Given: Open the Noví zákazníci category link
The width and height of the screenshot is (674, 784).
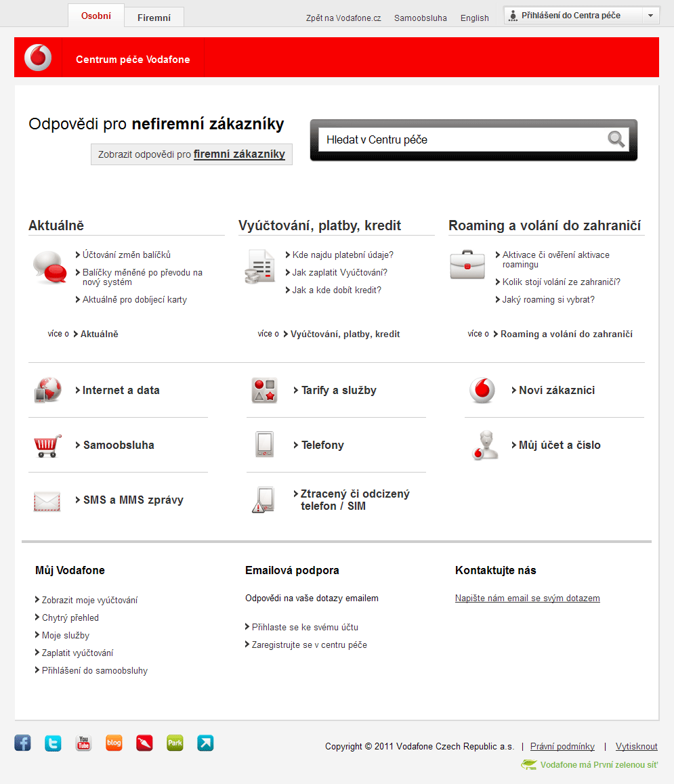Looking at the screenshot, I should pyautogui.click(x=557, y=390).
